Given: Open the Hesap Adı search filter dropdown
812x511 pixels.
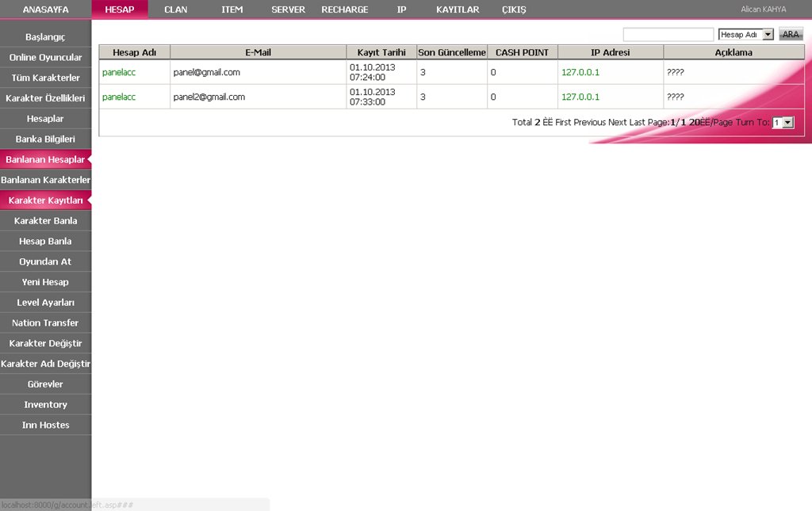Looking at the screenshot, I should (x=745, y=35).
